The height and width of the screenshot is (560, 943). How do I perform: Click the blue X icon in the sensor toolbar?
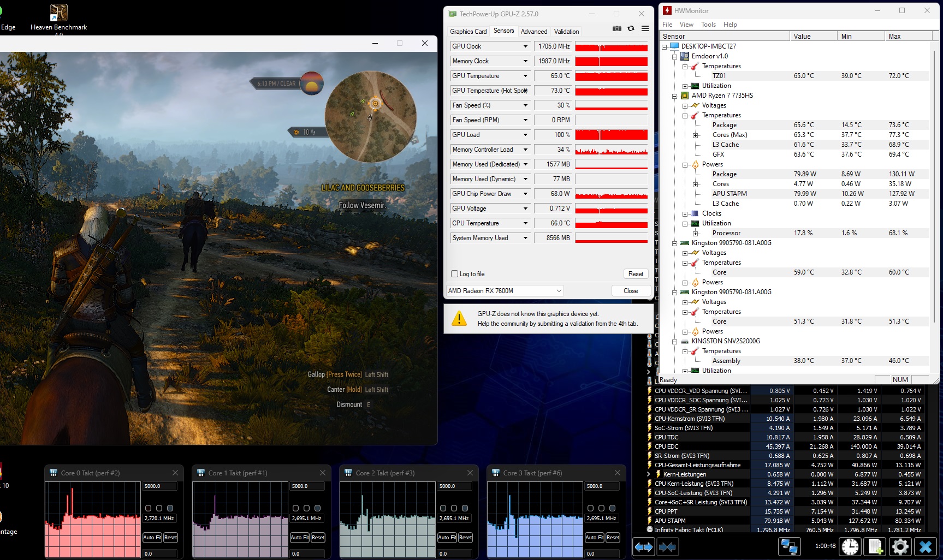(x=926, y=546)
